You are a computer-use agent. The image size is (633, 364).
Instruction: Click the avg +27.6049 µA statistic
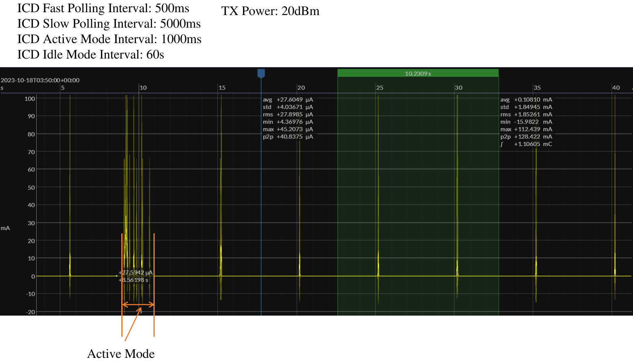pos(288,99)
